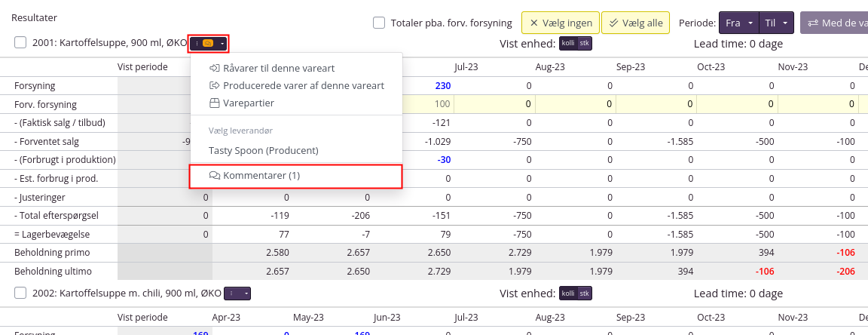Click the Råvarer til denne vareart arrow icon
Screen dimensions: 868x335
214,69
